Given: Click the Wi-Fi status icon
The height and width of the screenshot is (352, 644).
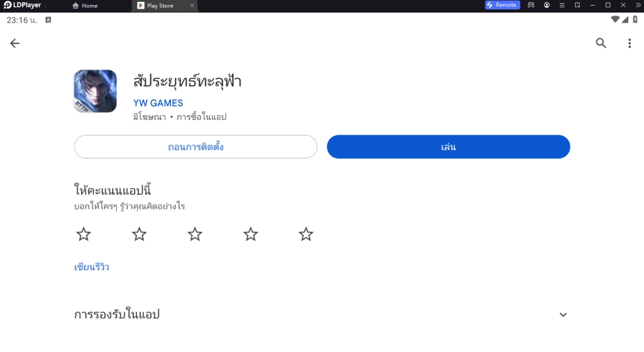Looking at the screenshot, I should tap(615, 19).
